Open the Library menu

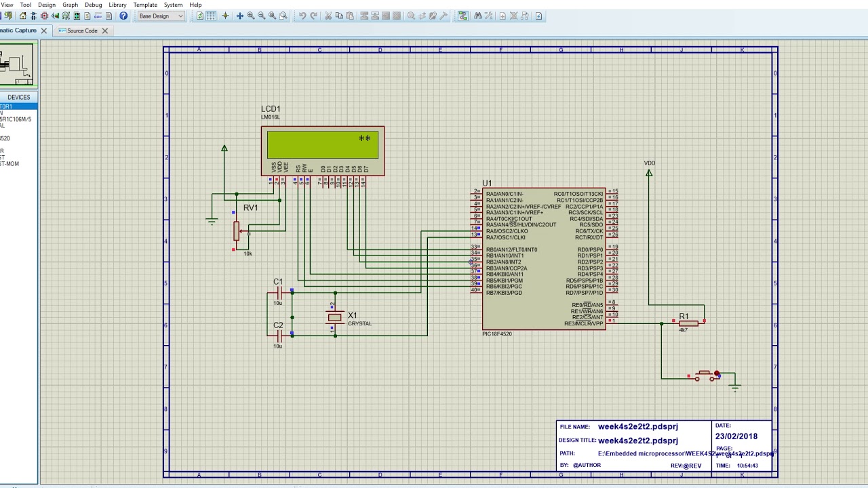click(117, 5)
